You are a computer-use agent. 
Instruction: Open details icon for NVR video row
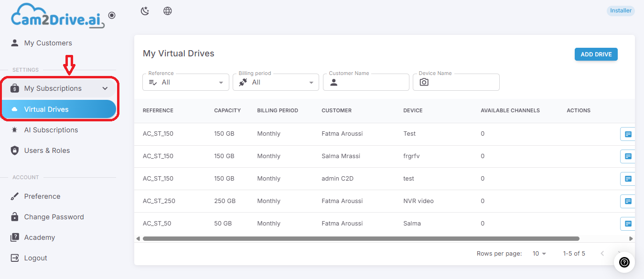pyautogui.click(x=628, y=201)
